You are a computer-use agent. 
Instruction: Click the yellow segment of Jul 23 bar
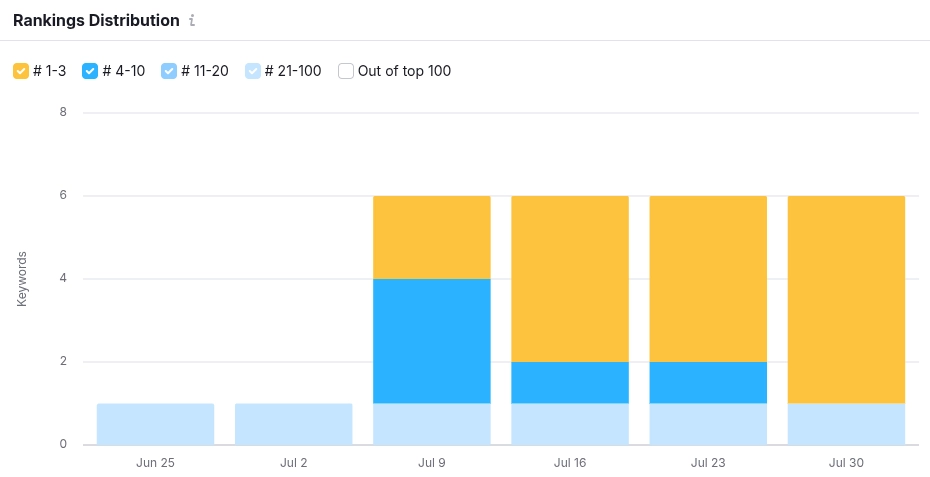(708, 278)
